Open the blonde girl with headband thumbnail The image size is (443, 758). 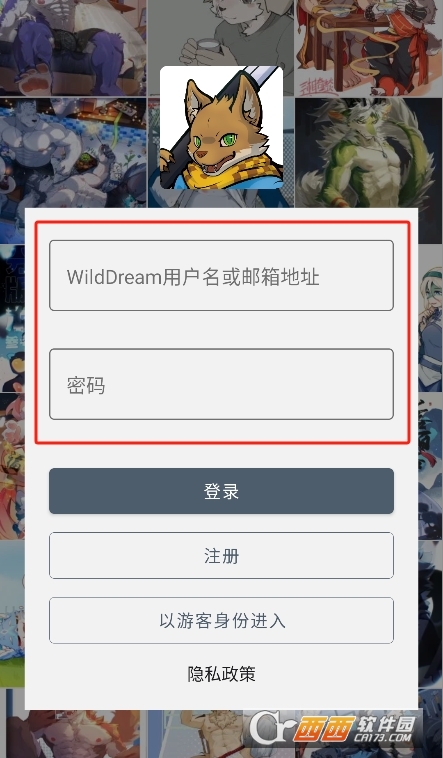(430, 318)
